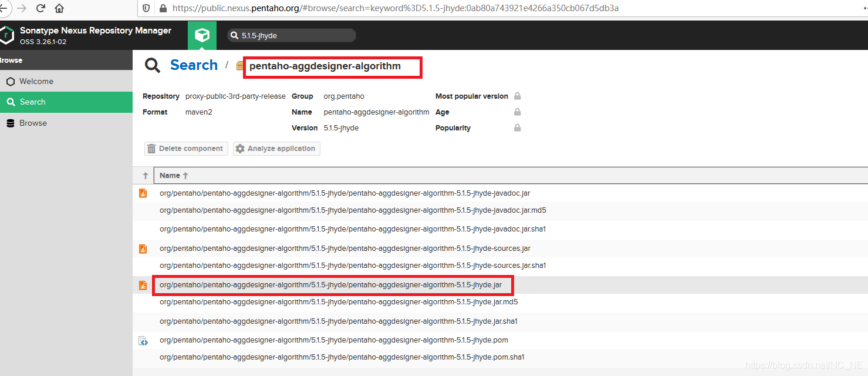Viewport: 868px width, 376px height.
Task: Click the jar icon beside javadoc.jar
Action: click(x=143, y=193)
